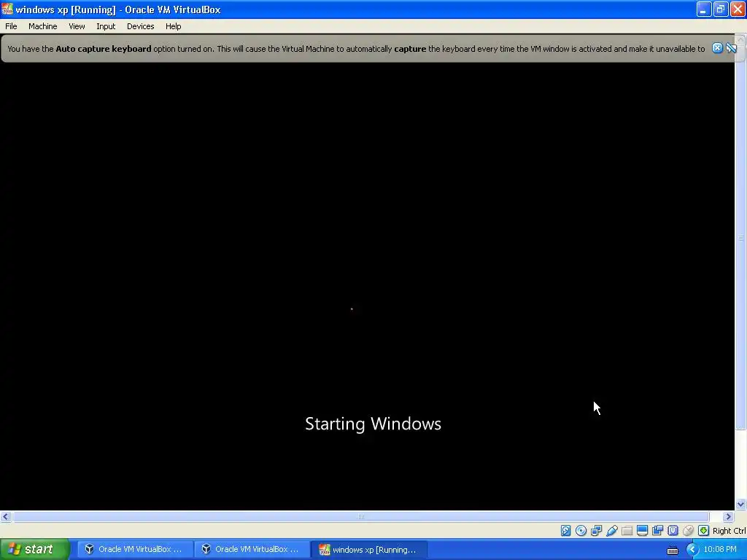Screen dimensions: 747x560
Task: Click the vertical scrollbar down arrow
Action: point(741,505)
